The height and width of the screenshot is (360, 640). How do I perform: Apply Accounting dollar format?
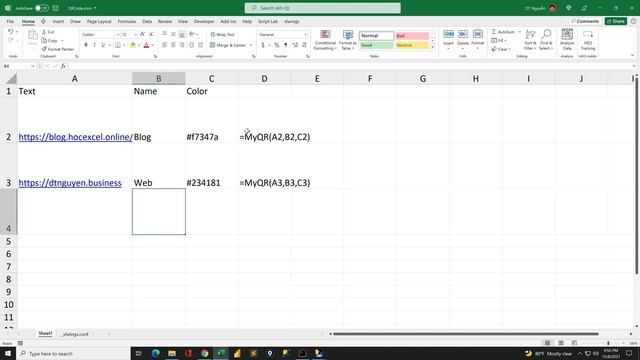pyautogui.click(x=263, y=45)
